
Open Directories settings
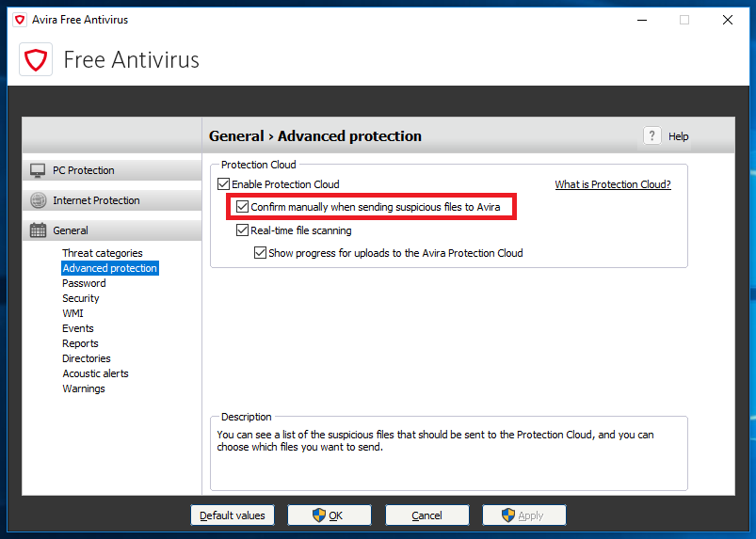pyautogui.click(x=87, y=358)
